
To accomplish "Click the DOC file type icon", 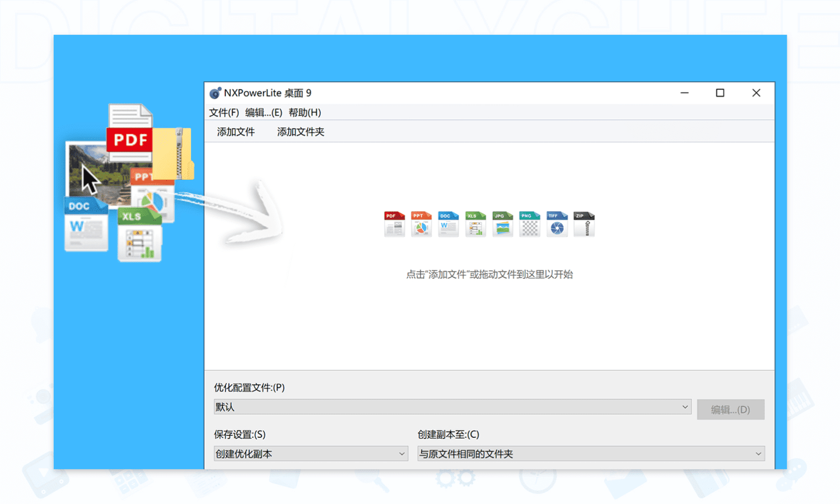I will pos(448,224).
